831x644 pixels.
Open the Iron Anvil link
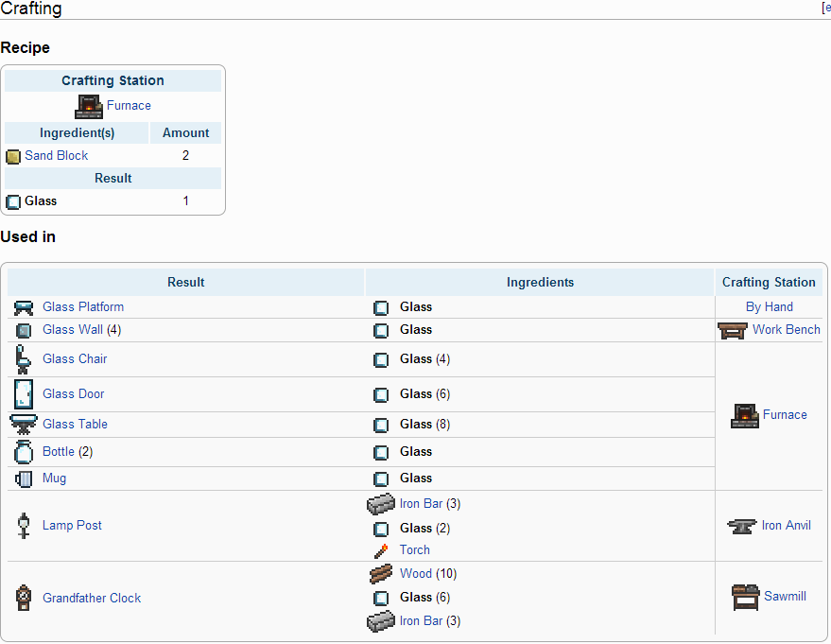tap(786, 525)
